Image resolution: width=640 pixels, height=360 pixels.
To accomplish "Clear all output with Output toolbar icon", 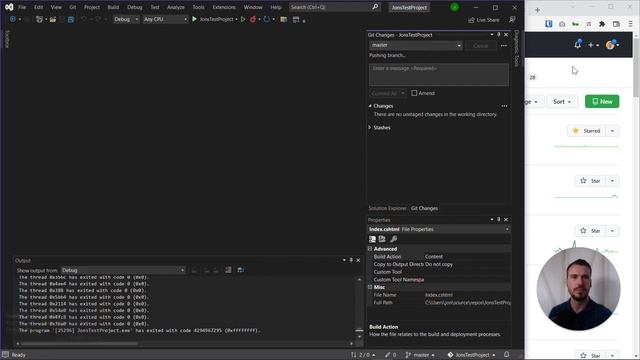I will pos(228,270).
